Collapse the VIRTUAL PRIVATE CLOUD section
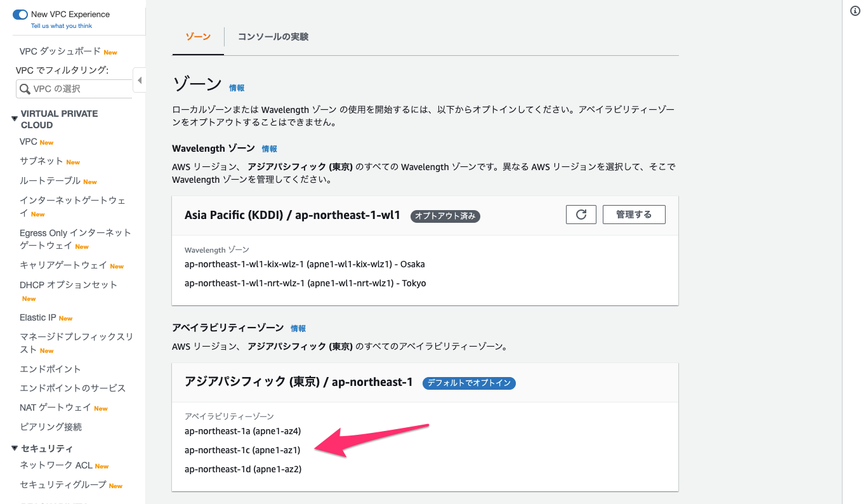This screenshot has width=868, height=504. [x=15, y=118]
